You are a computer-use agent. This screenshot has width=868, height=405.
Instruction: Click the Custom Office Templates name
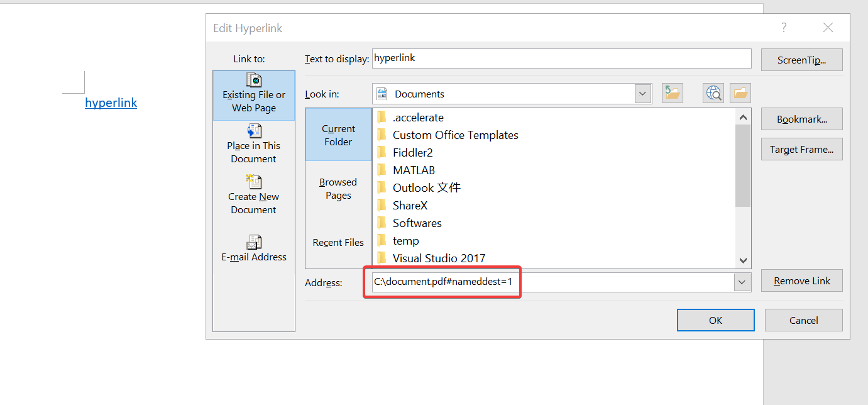[x=456, y=135]
